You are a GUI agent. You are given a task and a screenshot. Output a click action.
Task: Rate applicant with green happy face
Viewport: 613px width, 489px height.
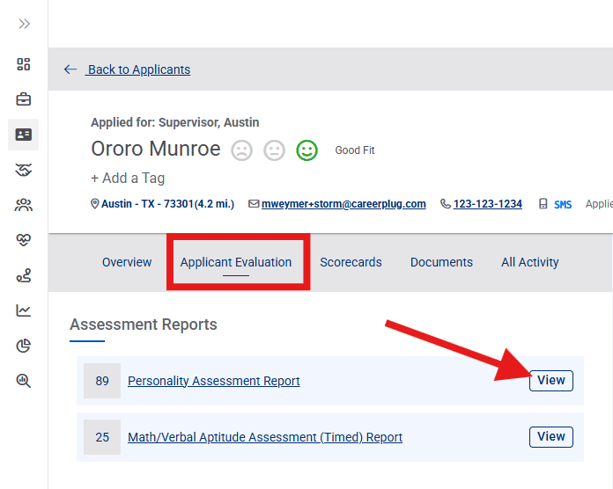point(307,150)
